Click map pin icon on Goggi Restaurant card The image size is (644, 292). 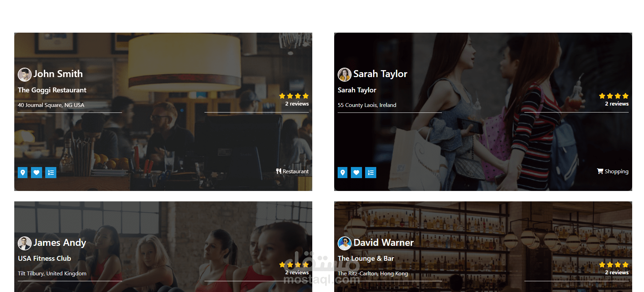tap(23, 173)
